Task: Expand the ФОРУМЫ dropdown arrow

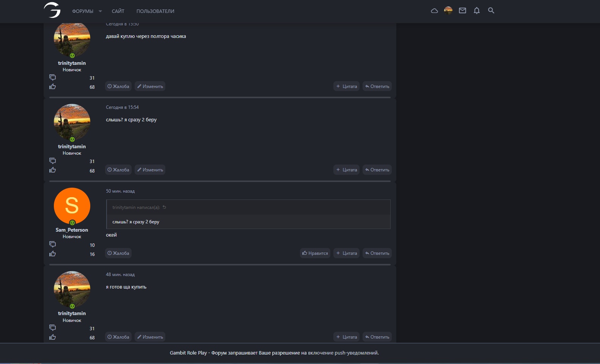Action: [100, 11]
